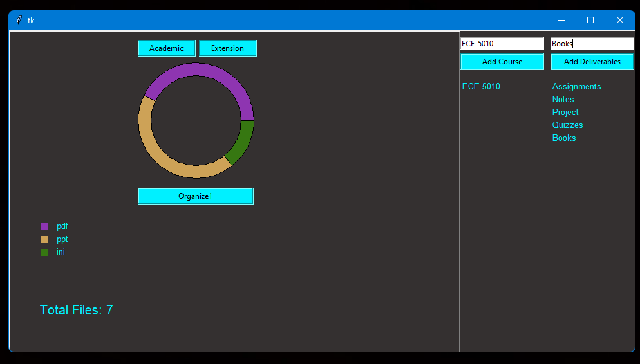The height and width of the screenshot is (364, 640).
Task: Click the tk feather icon in title bar
Action: pos(19,20)
